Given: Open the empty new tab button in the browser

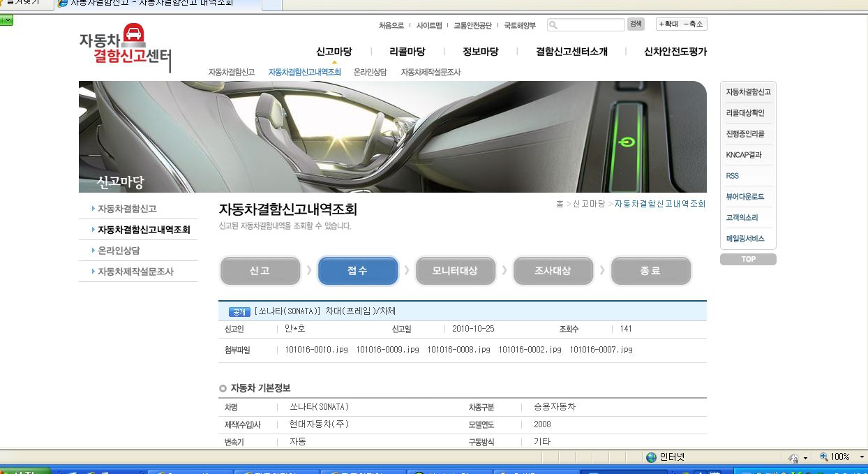Looking at the screenshot, I should point(272,4).
